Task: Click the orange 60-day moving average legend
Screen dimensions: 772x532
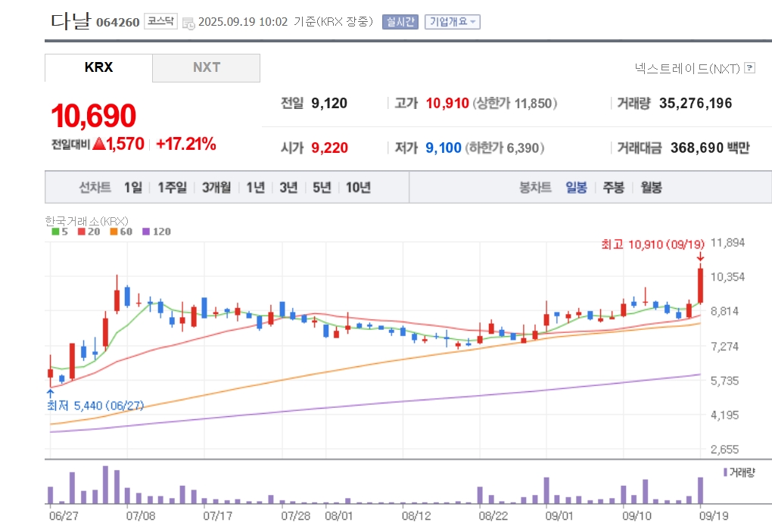Action: (121, 232)
